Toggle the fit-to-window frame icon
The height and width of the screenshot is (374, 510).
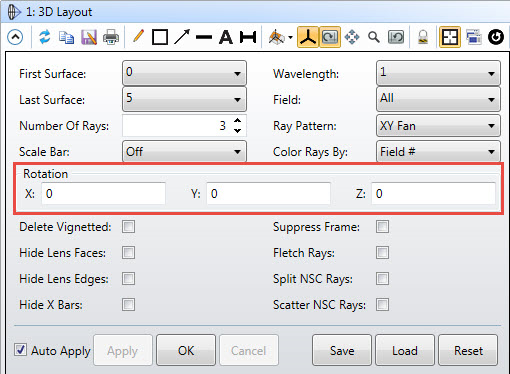coord(450,37)
